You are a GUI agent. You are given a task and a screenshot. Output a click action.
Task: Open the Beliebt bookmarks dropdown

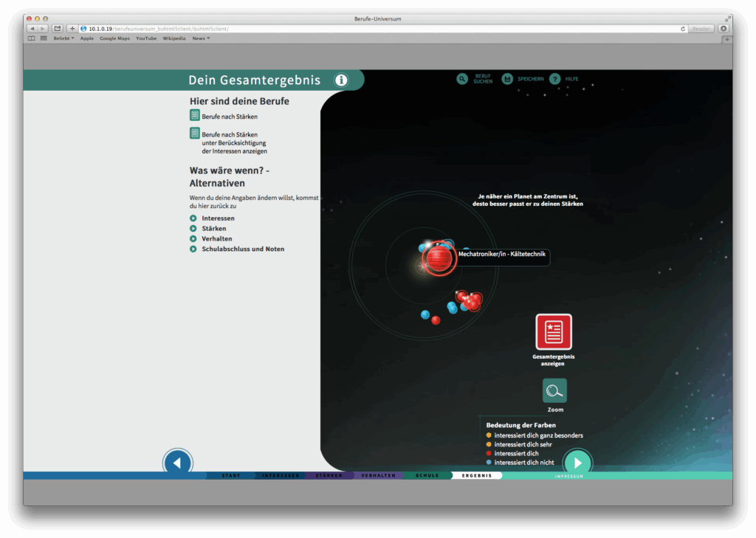pyautogui.click(x=63, y=38)
